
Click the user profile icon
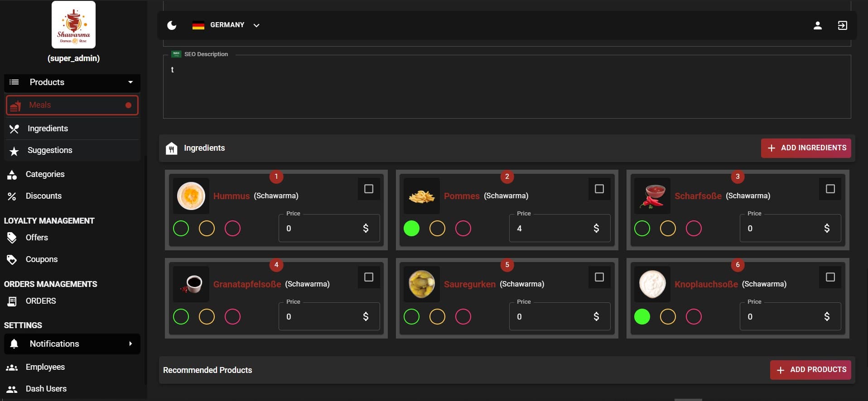coord(817,25)
